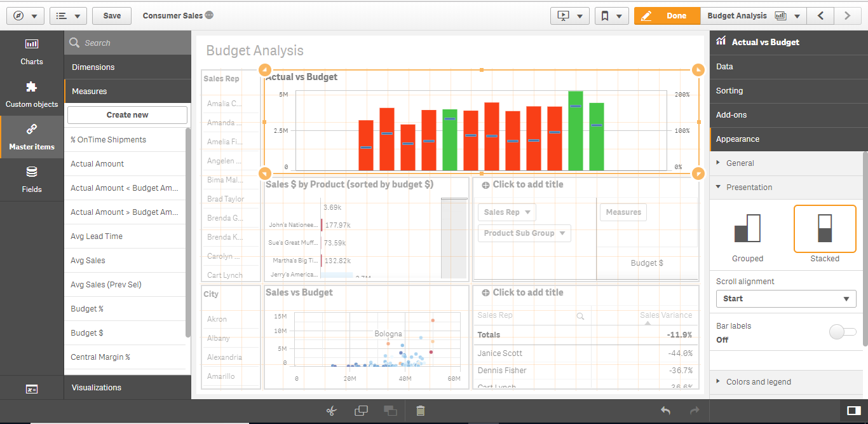The image size is (868, 424).
Task: Expand the Dimensions section
Action: click(128, 67)
